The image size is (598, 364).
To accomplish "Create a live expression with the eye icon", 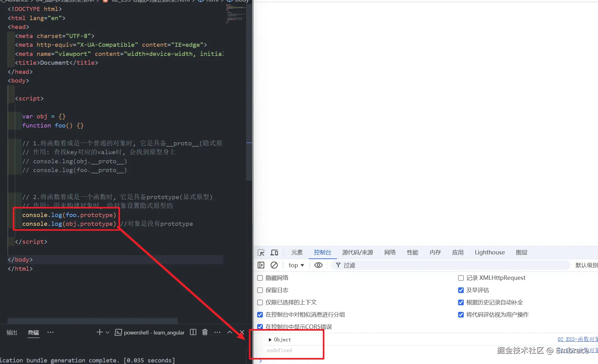I will (x=318, y=265).
